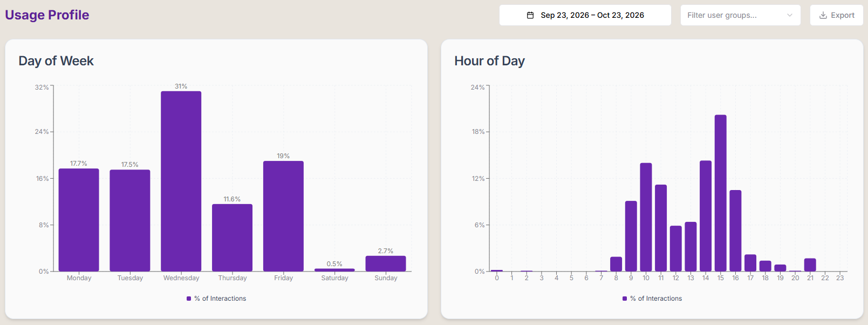Click the hour 12 bar in Hour of Day

coord(676,248)
